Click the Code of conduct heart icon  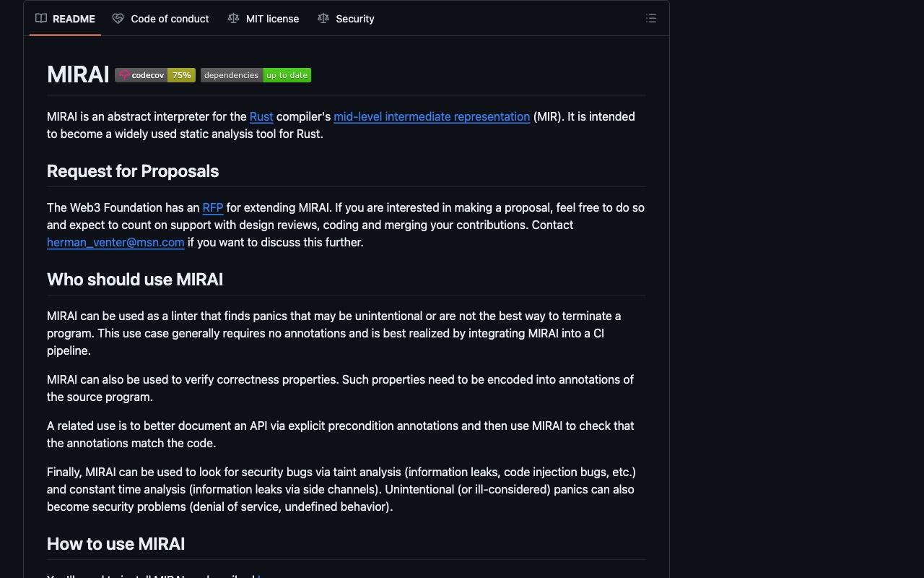118,19
